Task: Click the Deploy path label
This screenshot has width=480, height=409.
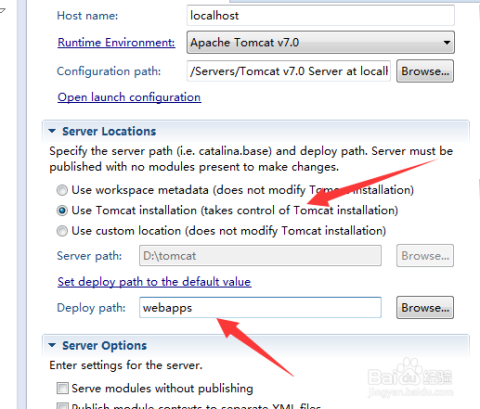Action: click(91, 308)
